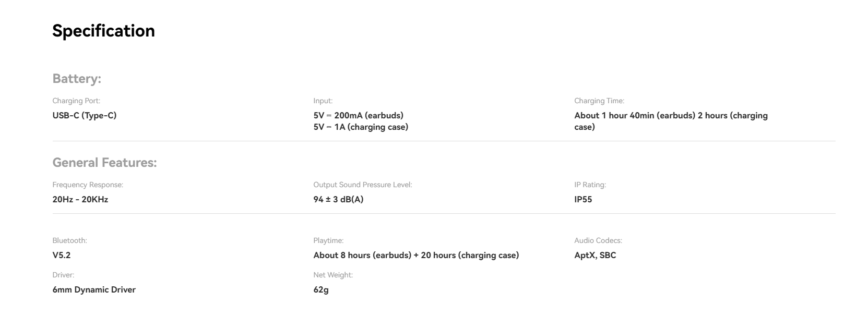
Task: Click the General Features section heading
Action: (104, 163)
